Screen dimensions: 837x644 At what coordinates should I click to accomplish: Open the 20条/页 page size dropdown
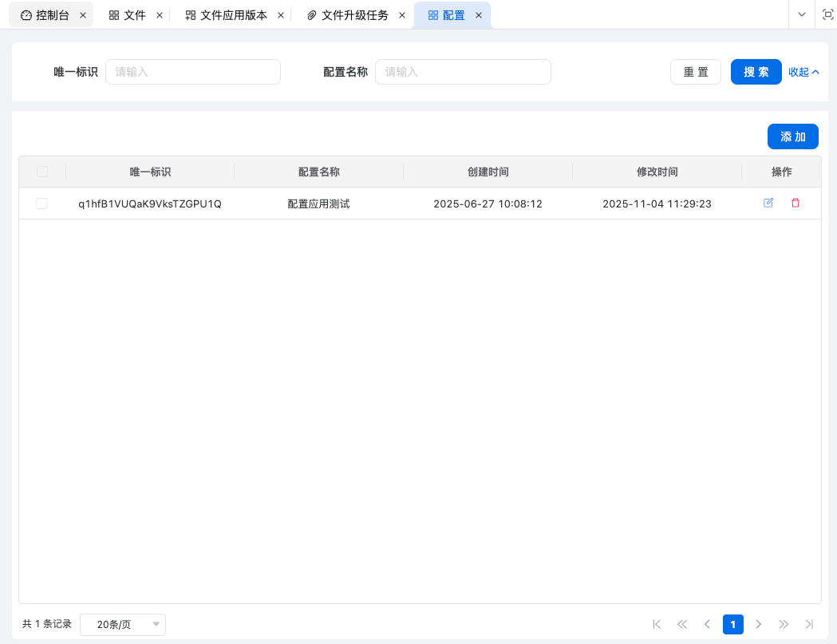[x=123, y=624]
